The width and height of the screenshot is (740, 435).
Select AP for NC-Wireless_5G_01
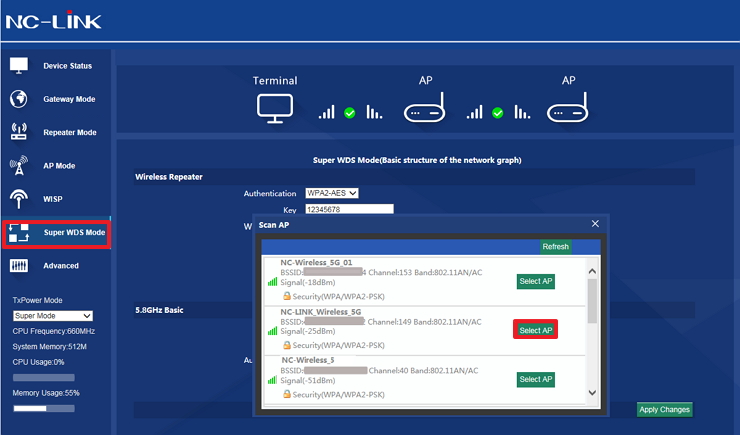click(x=536, y=281)
